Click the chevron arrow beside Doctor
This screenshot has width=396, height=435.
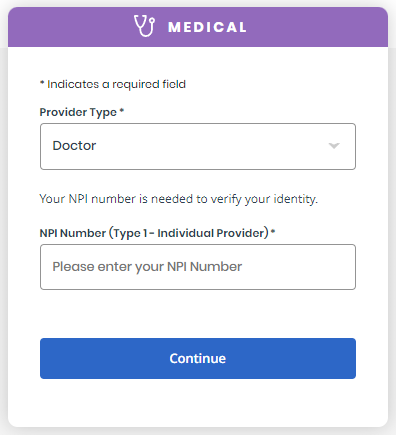[334, 146]
